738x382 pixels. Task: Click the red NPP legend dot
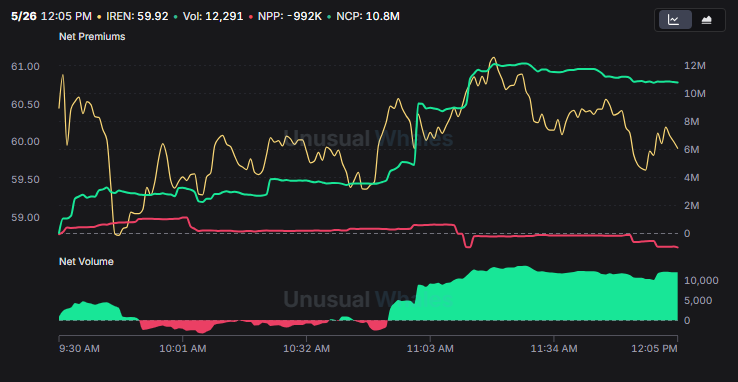pos(251,16)
